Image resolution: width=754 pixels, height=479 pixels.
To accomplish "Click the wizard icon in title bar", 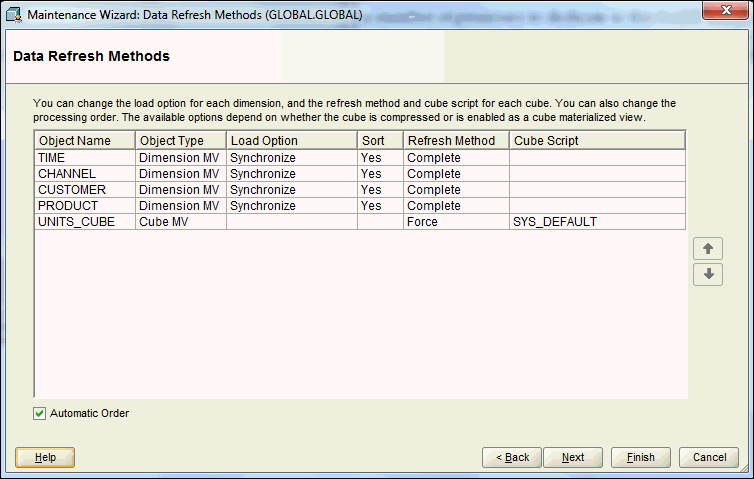I will [13, 11].
